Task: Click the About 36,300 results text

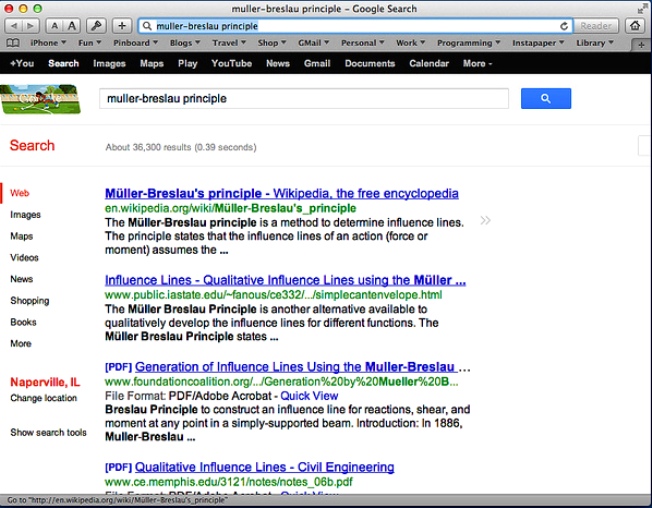Action: tap(180, 147)
